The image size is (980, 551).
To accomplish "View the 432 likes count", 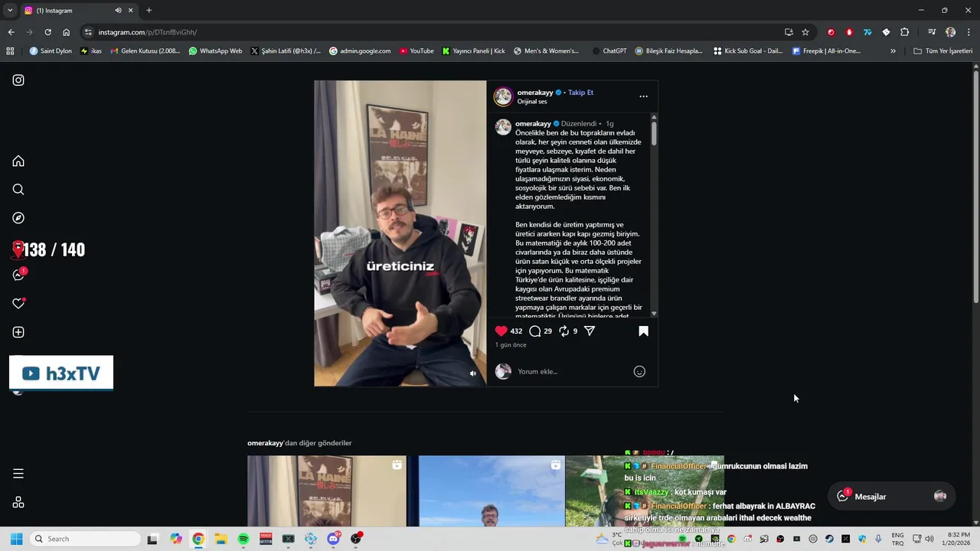I will coord(516,331).
